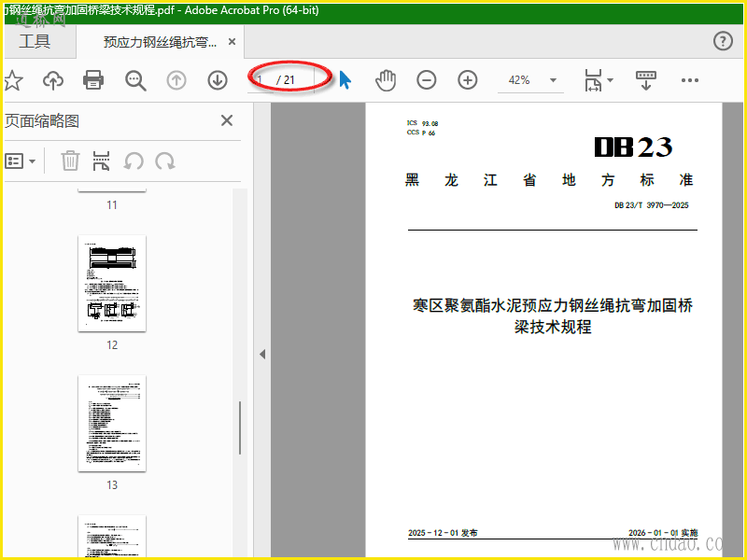Click the thumbnail panel scrollbar
Screen dimensions: 747x560
click(240, 427)
